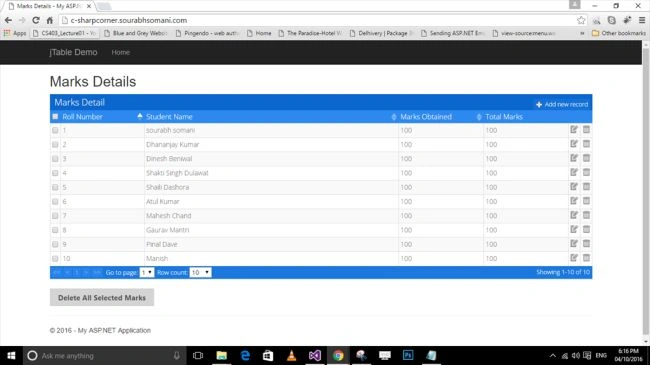Show more bookmarks with the chevron

[582, 33]
